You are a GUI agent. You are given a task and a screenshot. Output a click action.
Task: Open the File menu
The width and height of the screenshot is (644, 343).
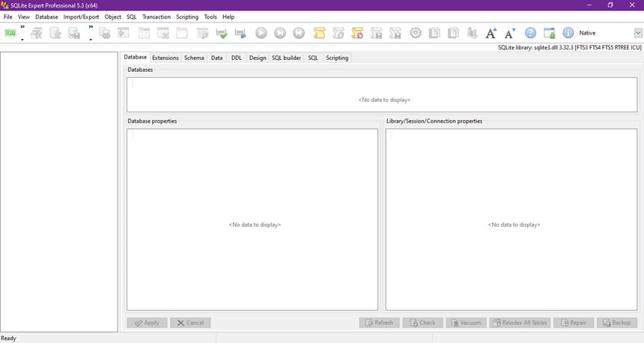(x=7, y=16)
